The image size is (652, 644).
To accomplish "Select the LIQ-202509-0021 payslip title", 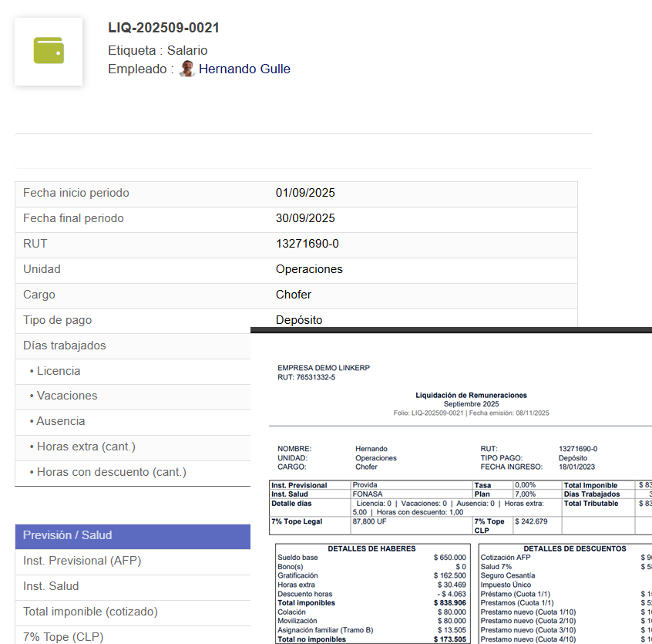I will tap(163, 28).
